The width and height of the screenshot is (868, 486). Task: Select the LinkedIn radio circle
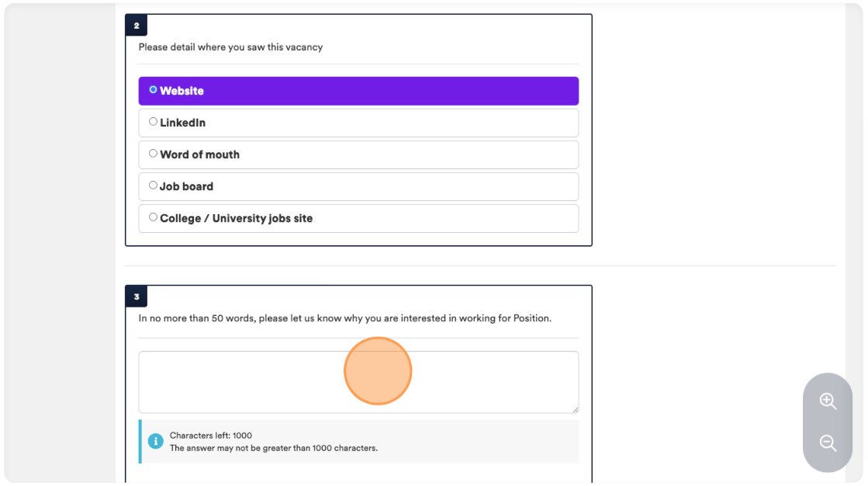coord(153,121)
